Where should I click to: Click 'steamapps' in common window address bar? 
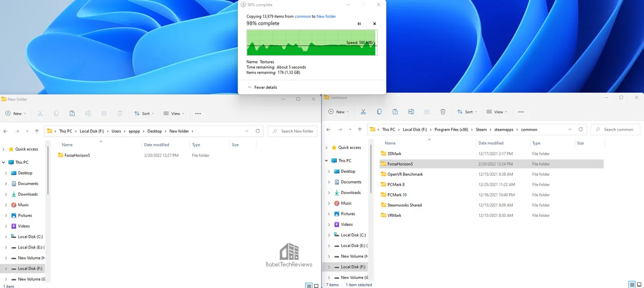[x=503, y=130]
